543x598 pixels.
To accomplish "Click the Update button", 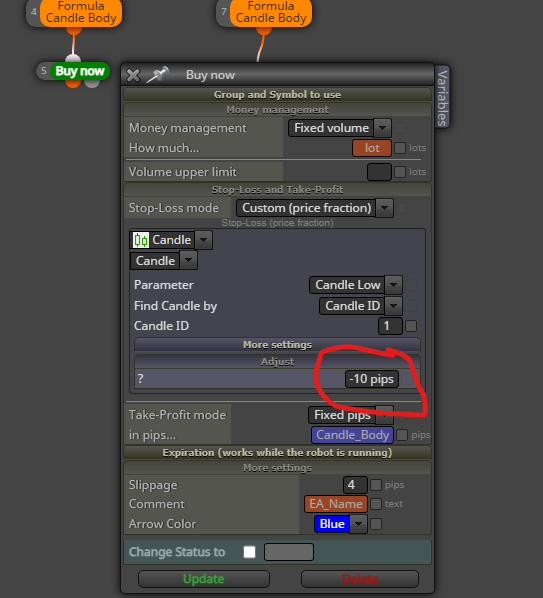I will point(204,579).
